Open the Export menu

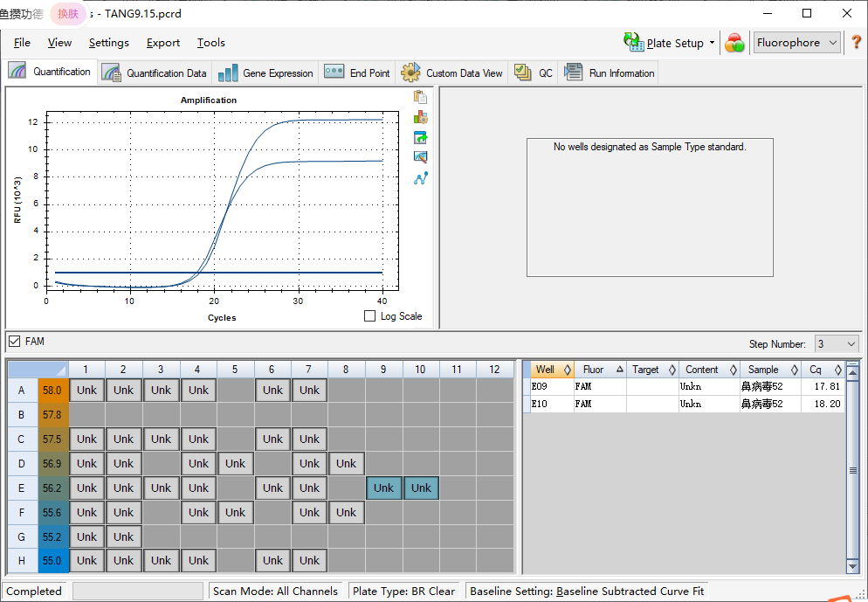[162, 43]
